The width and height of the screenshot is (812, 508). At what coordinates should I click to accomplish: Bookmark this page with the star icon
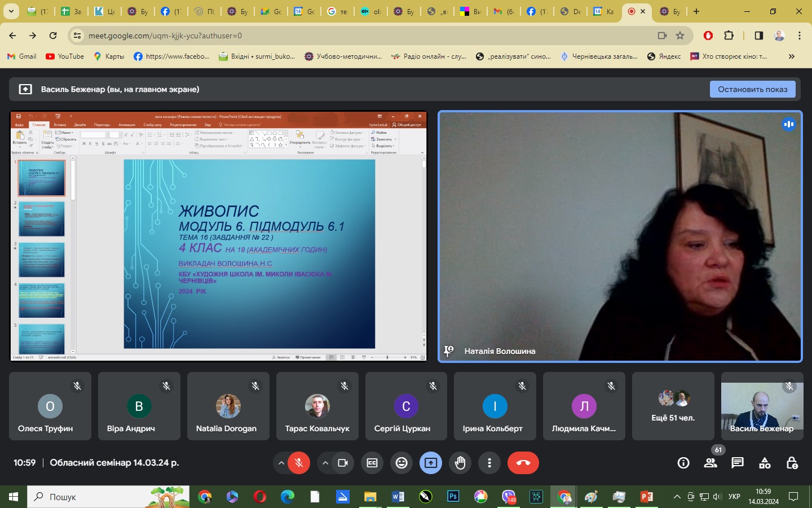coord(680,36)
